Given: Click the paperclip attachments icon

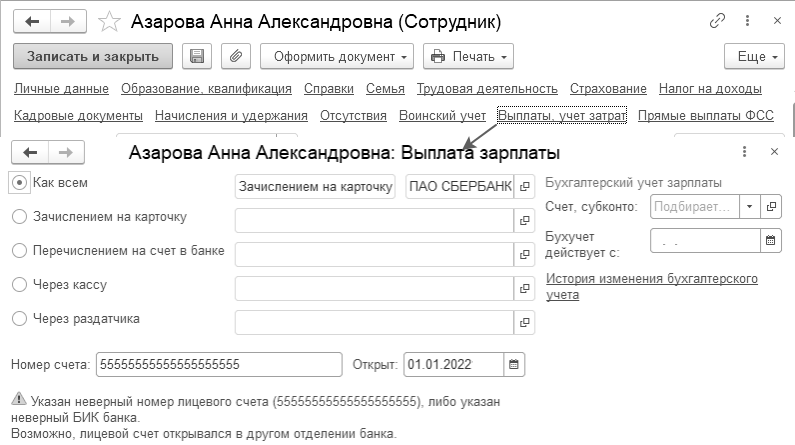Looking at the screenshot, I should pos(236,57).
